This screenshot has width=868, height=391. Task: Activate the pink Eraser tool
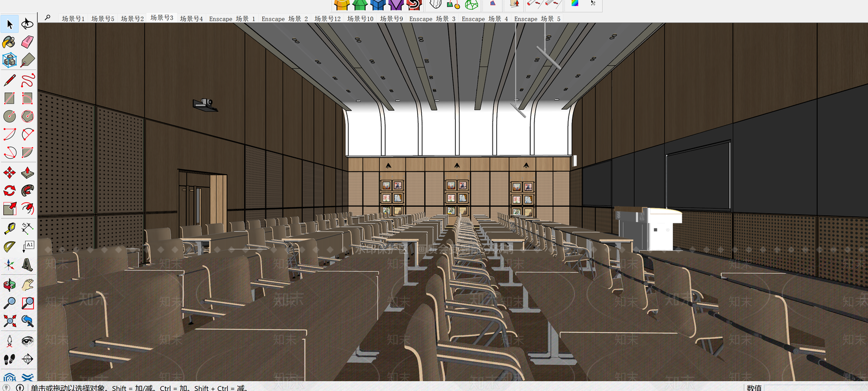(x=27, y=42)
